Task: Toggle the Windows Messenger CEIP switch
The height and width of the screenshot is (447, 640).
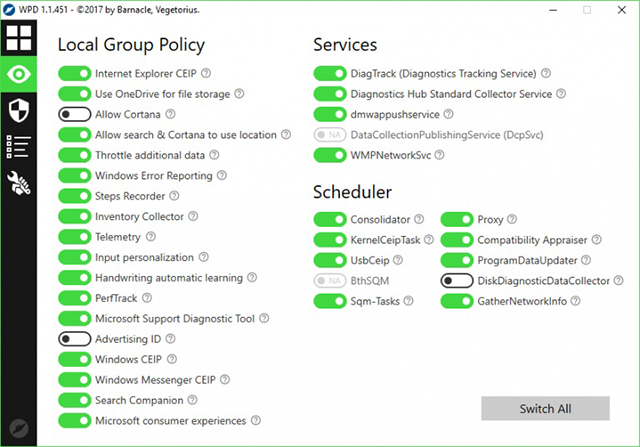Action: 75,380
